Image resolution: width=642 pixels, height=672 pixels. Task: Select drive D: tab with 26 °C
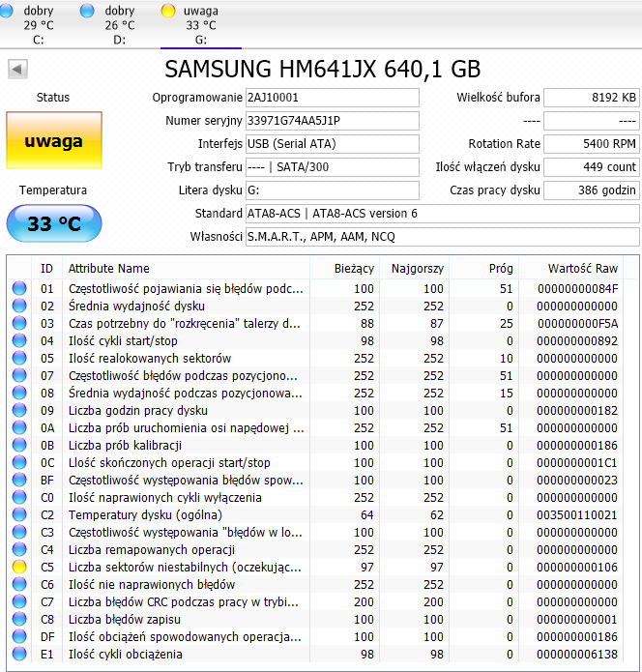(112, 24)
